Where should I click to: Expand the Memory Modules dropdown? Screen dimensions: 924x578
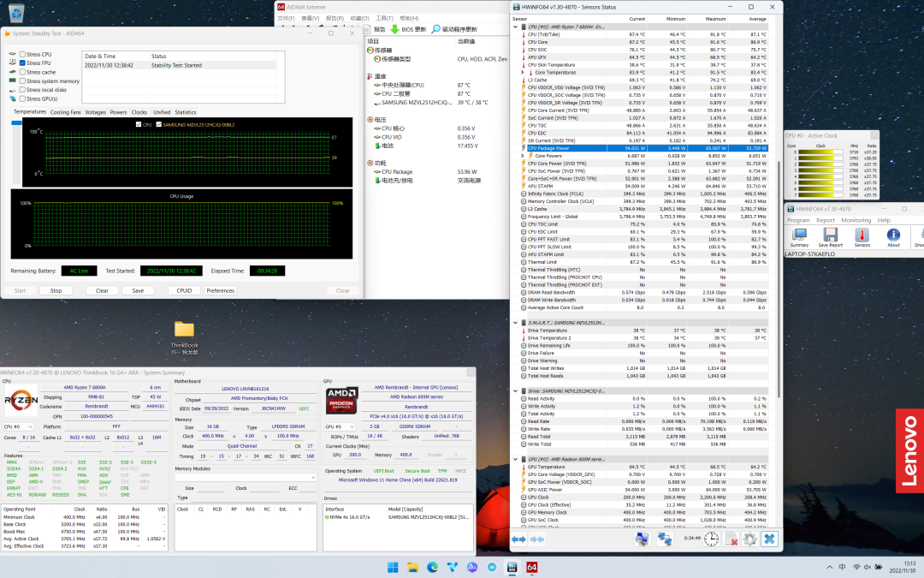tap(245, 478)
